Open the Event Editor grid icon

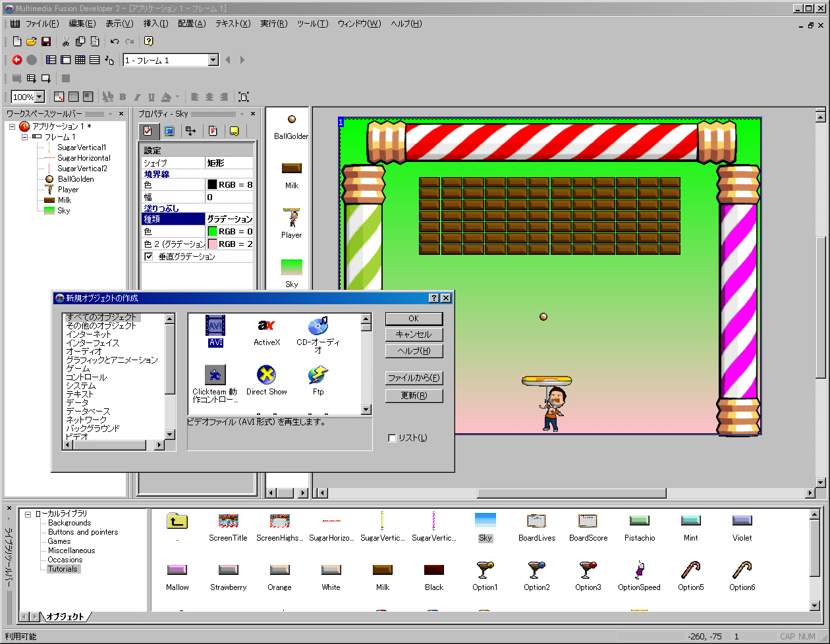tap(80, 60)
